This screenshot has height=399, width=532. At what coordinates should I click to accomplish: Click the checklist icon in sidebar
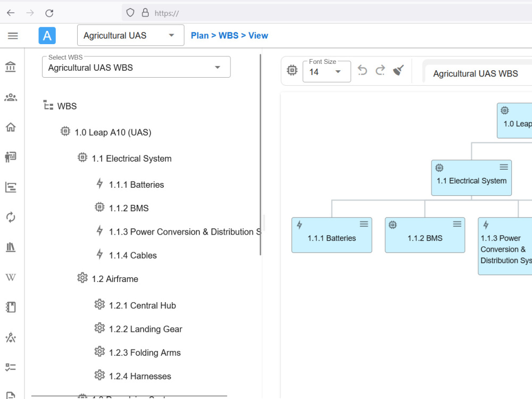point(11,367)
